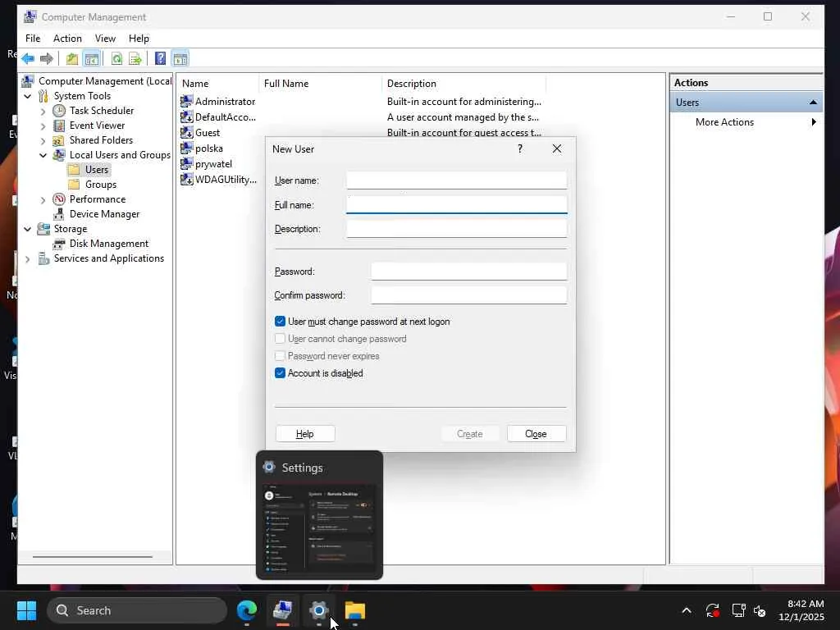Show hidden system tray icons
Viewport: 840px width, 630px height.
[687, 610]
